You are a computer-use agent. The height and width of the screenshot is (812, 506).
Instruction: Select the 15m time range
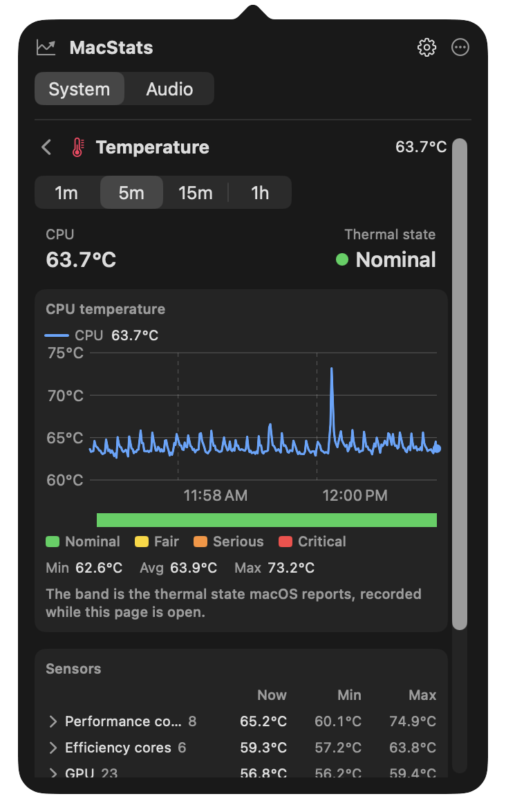click(x=196, y=193)
